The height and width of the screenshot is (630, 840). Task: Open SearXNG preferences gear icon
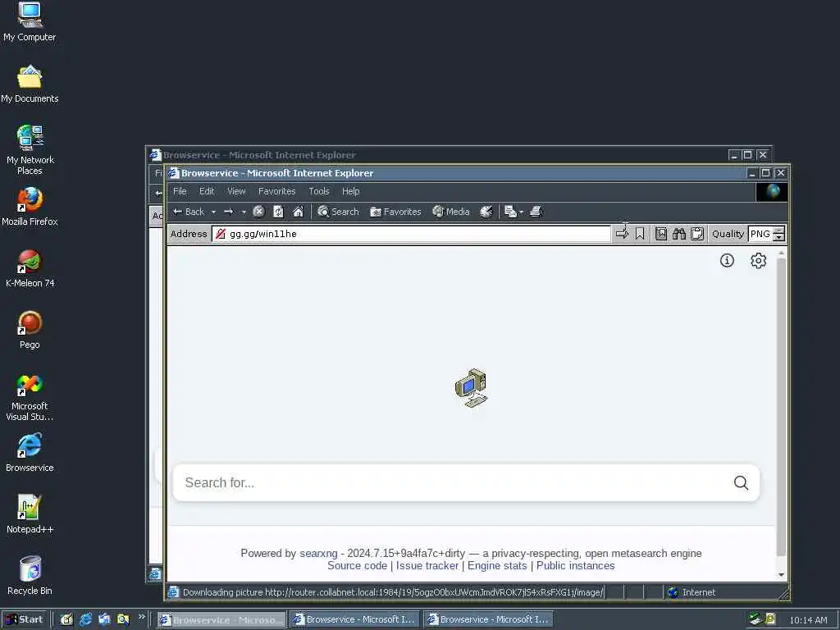click(x=758, y=260)
